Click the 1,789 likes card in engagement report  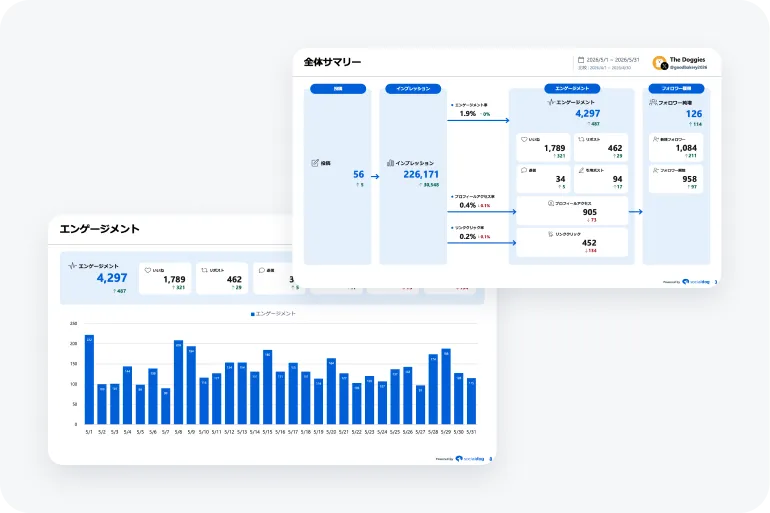tap(165, 278)
